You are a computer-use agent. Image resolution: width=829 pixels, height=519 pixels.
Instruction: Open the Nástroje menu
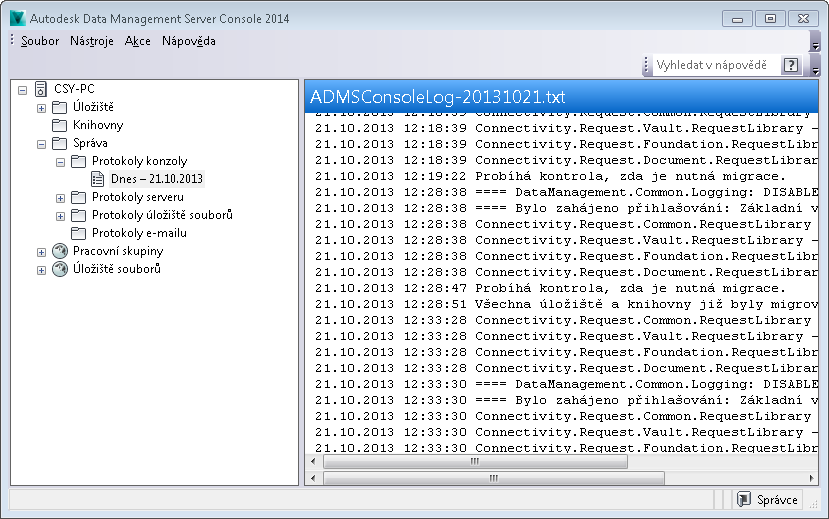pos(91,41)
